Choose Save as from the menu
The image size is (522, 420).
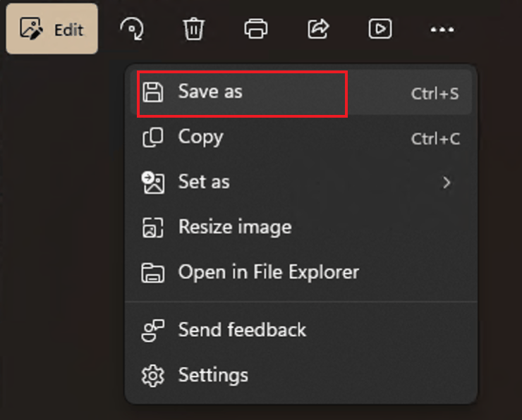click(210, 92)
